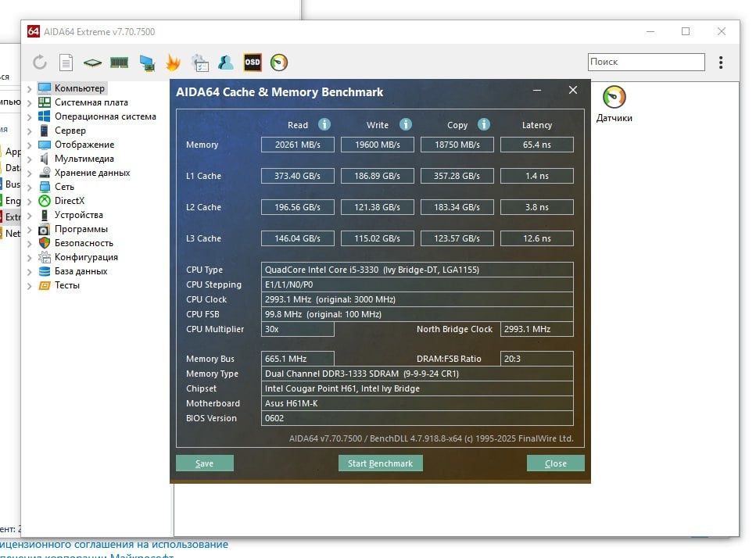The height and width of the screenshot is (558, 756).
Task: Minimize the Cache & Memory Benchmark dialog
Action: (x=536, y=90)
